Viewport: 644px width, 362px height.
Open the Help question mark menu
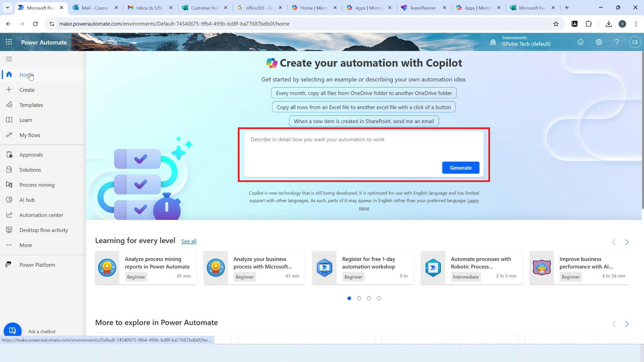point(617,42)
